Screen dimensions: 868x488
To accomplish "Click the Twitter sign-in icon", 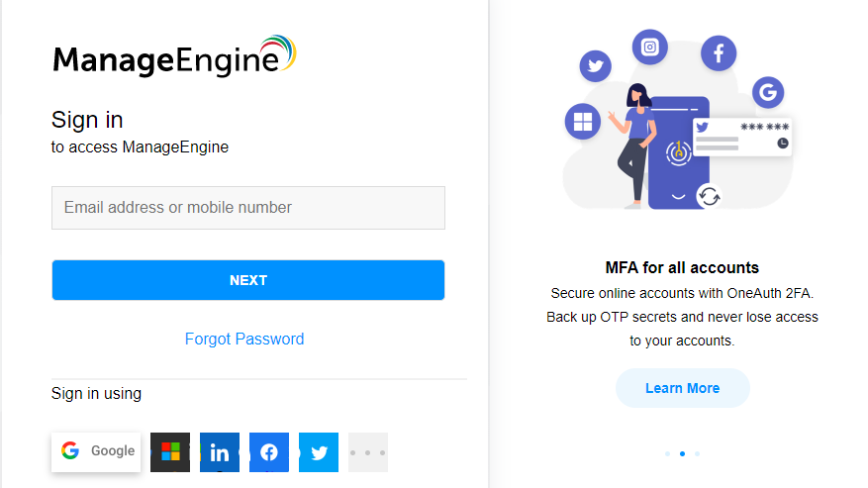I will tap(319, 452).
